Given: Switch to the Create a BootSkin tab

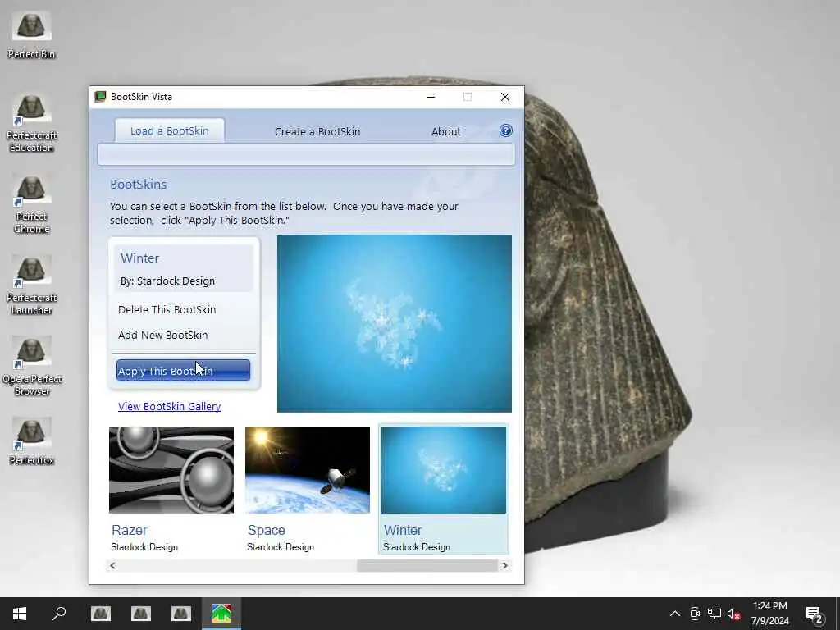Looking at the screenshot, I should click(x=317, y=131).
